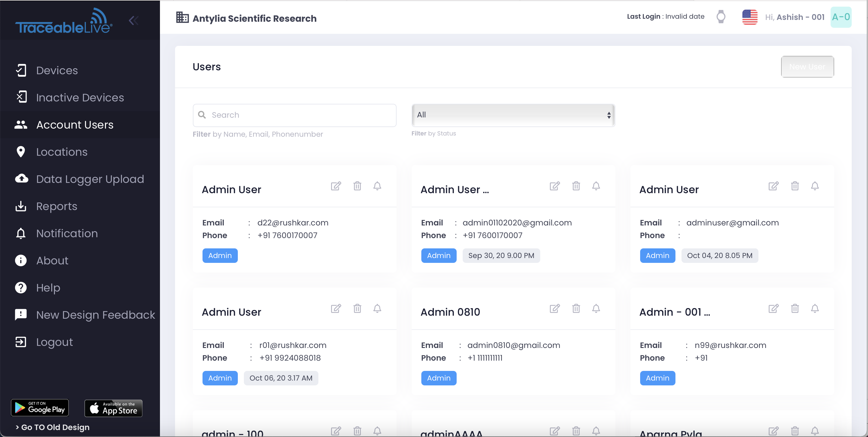Edit the admin - 100 user
Screen dimensions: 868x437
click(x=336, y=431)
